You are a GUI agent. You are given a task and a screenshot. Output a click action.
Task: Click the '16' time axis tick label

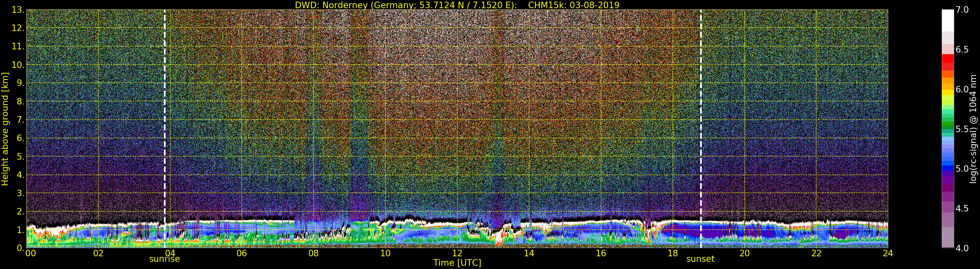(x=601, y=253)
